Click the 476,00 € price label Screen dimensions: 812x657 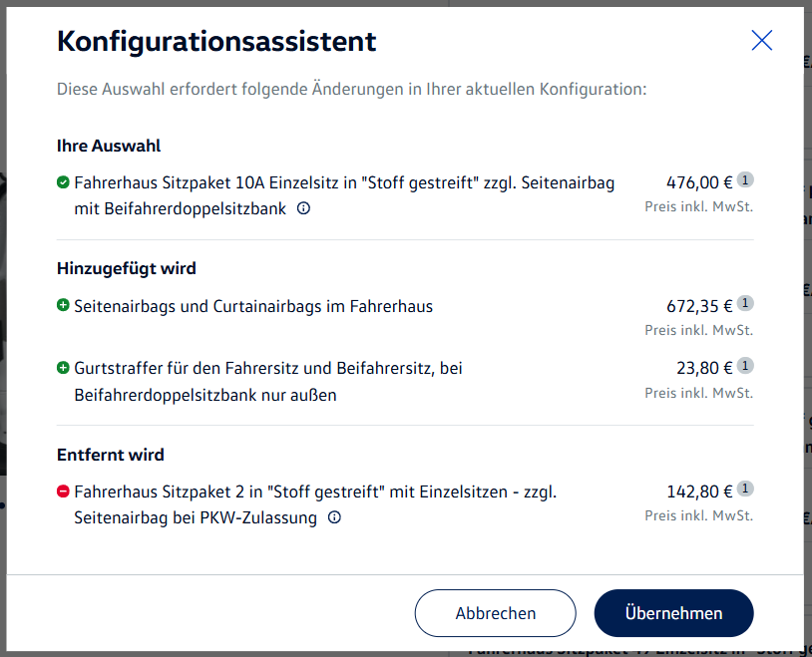[x=699, y=182]
